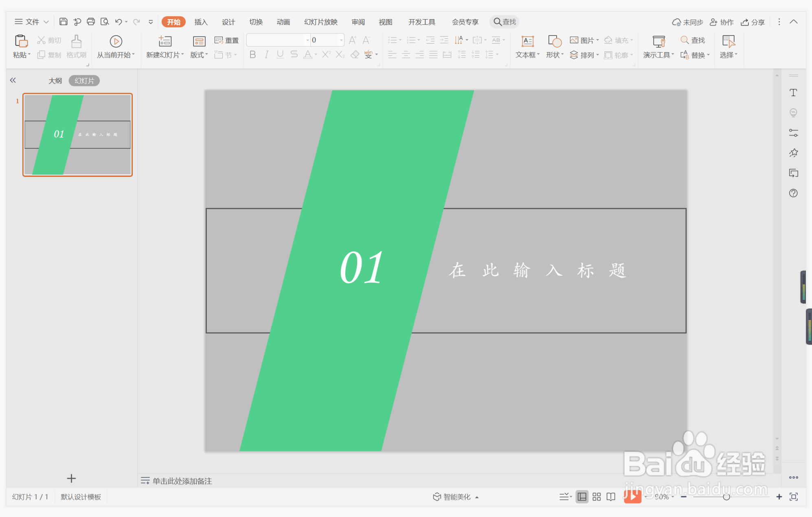This screenshot has height=517, width=812.
Task: Adjust the zoom slider handle
Action: [726, 497]
